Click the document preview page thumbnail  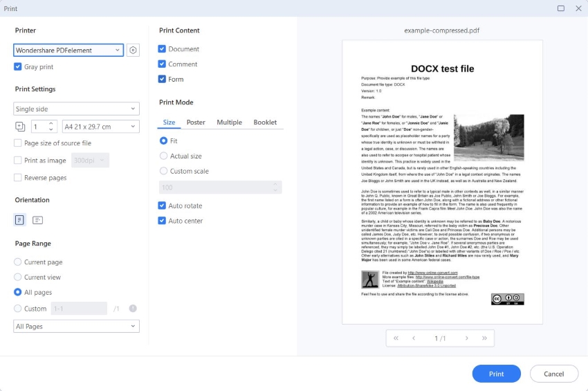click(442, 182)
